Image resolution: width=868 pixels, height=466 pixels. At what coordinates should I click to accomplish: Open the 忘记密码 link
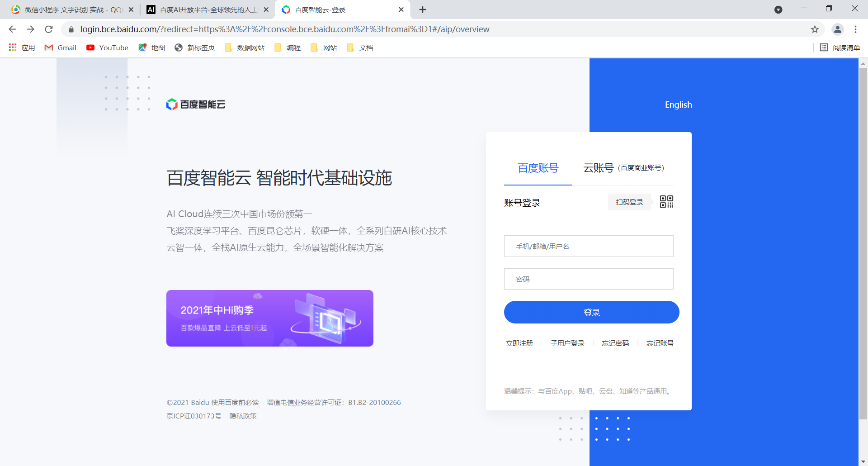point(615,343)
